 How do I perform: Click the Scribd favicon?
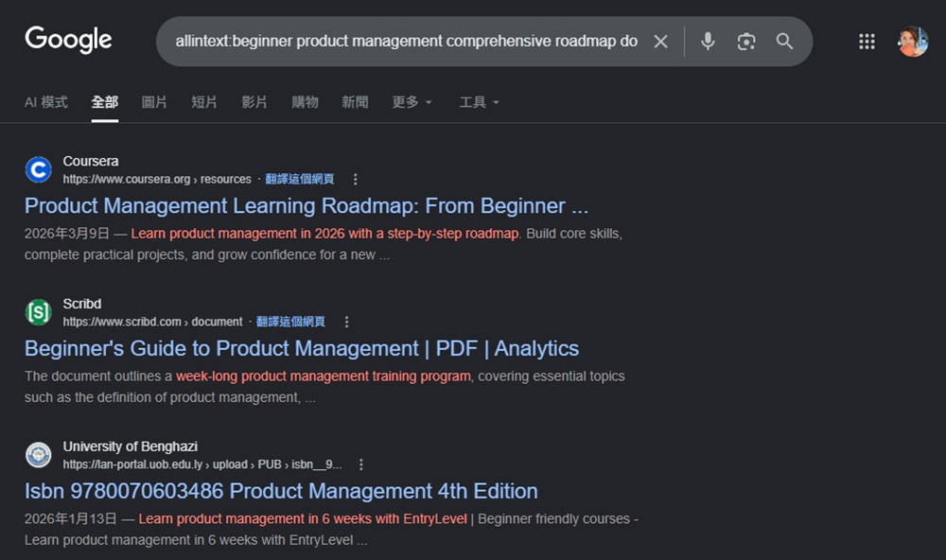pos(39,312)
